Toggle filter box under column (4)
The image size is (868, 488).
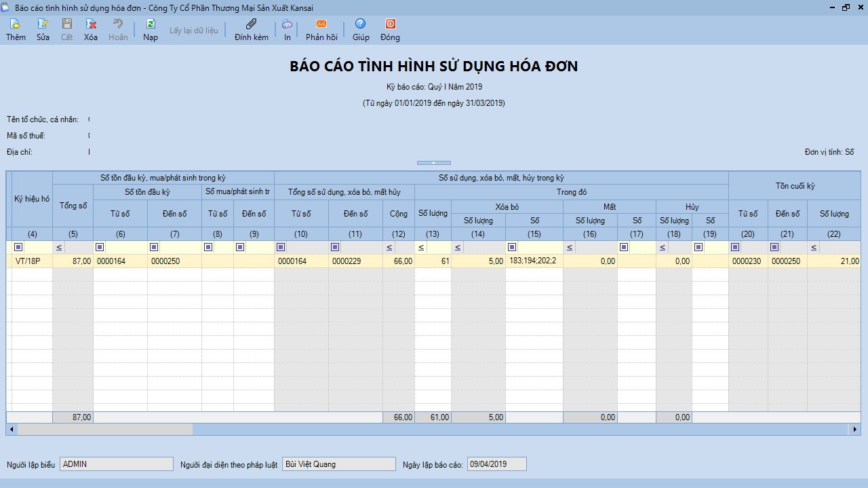coord(18,247)
